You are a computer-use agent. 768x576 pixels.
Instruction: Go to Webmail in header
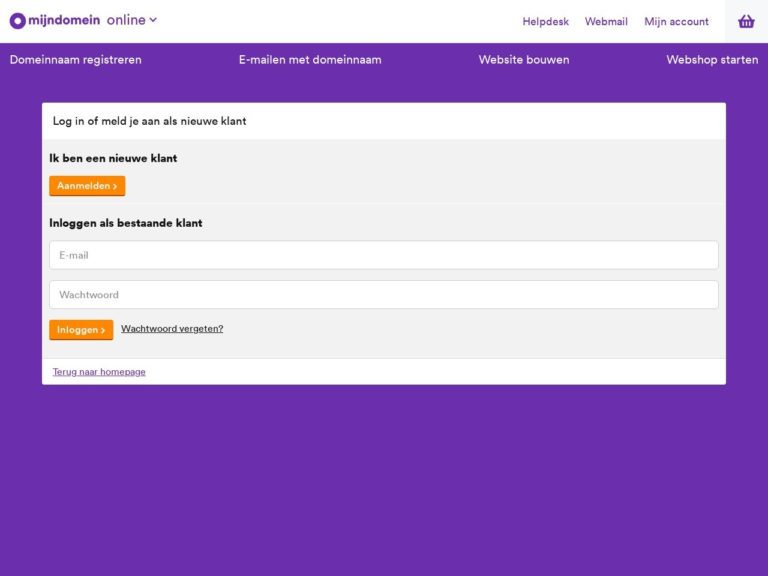click(x=606, y=22)
